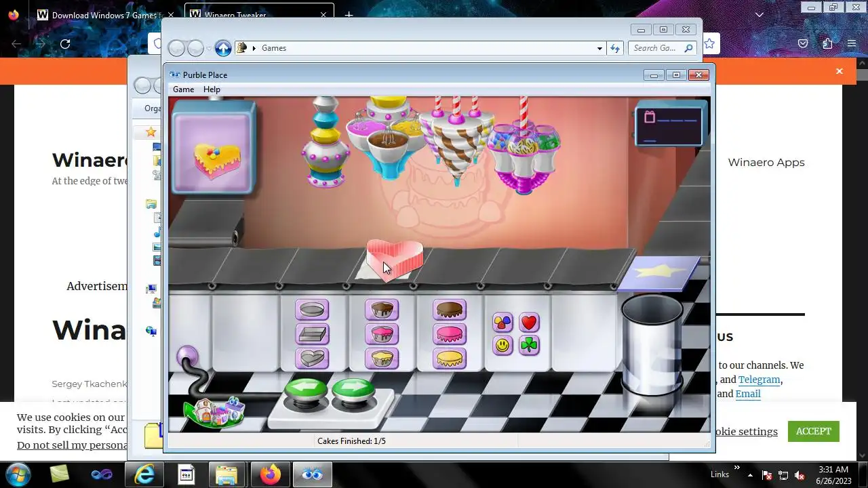Click the trash can to discard cake

[652, 344]
